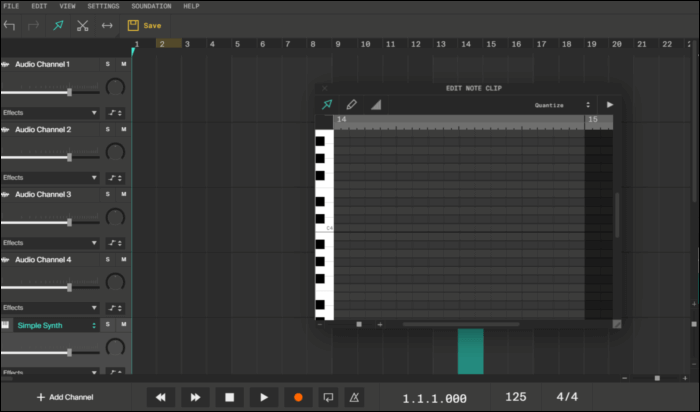Toggle the metronome in the transport bar
700x412 pixels.
(353, 397)
